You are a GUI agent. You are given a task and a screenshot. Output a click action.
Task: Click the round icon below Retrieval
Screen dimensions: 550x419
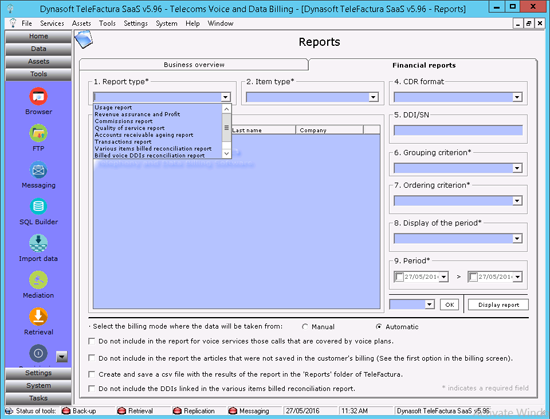(38, 353)
